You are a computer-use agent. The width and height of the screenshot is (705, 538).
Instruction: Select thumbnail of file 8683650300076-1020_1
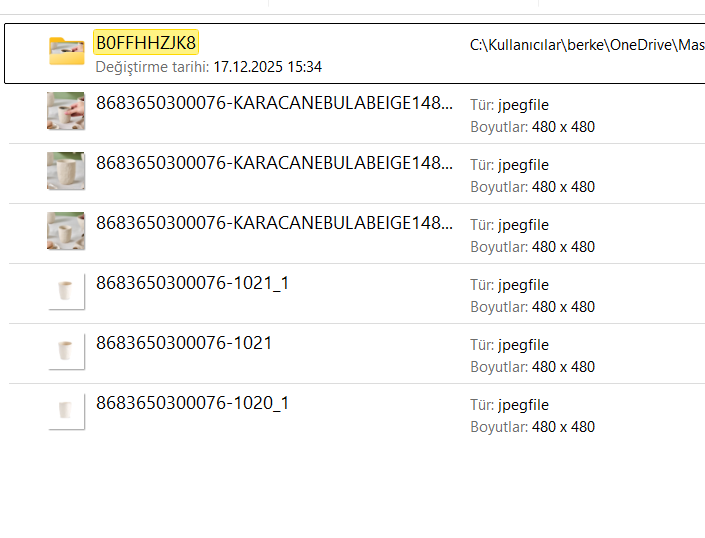[66, 411]
